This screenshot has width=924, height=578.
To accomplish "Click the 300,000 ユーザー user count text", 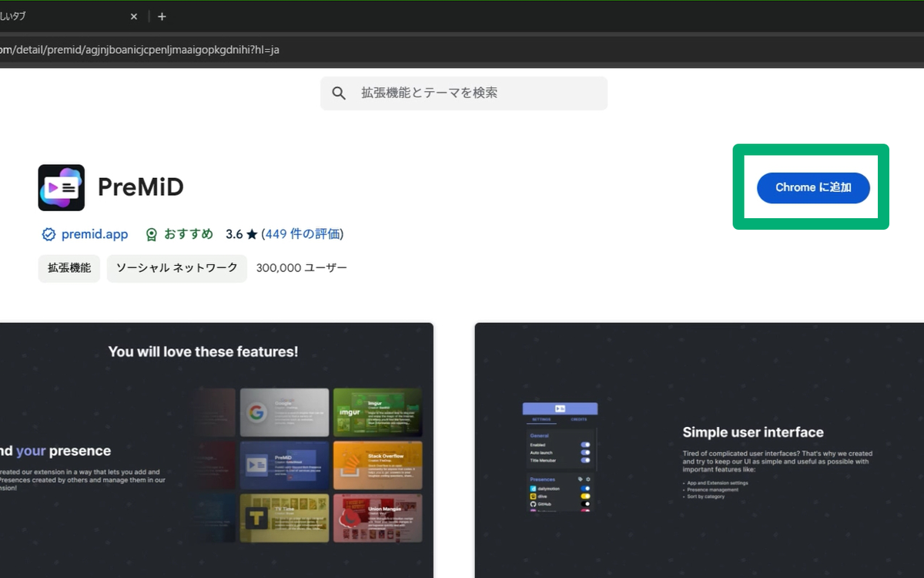I will (x=302, y=268).
